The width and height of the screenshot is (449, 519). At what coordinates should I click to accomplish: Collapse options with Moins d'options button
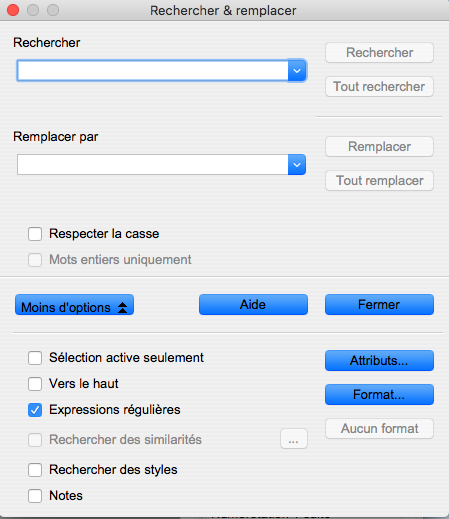[74, 305]
